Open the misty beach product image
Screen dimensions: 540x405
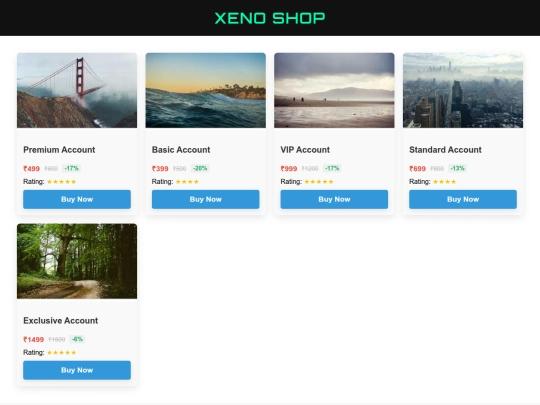[334, 90]
